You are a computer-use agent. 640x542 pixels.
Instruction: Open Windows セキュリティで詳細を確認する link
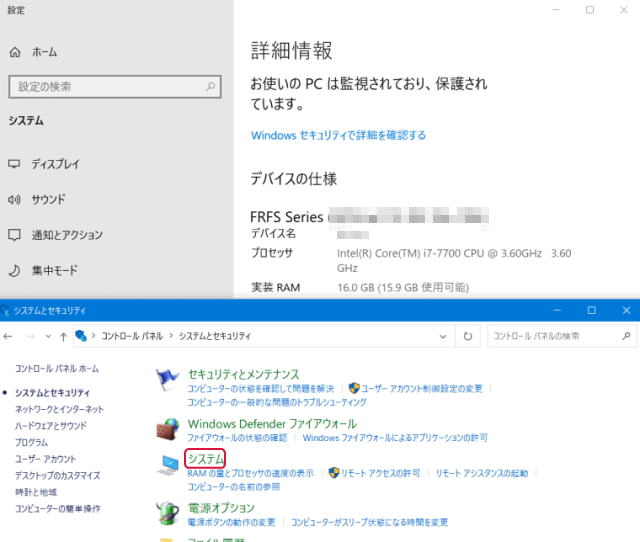(338, 136)
